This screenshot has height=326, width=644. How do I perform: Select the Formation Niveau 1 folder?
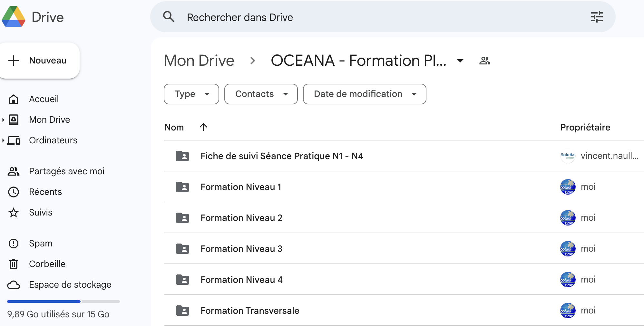pyautogui.click(x=404, y=187)
